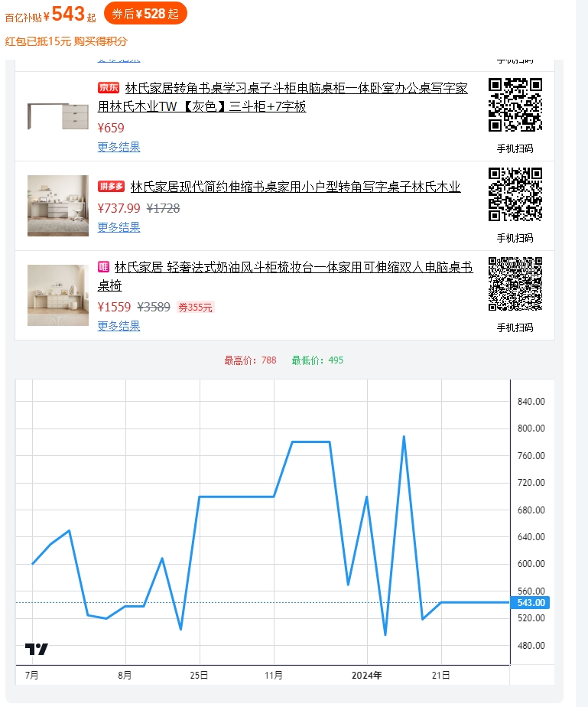This screenshot has width=588, height=707.
Task: Click the 25日 label on the time axis
Action: 199,675
